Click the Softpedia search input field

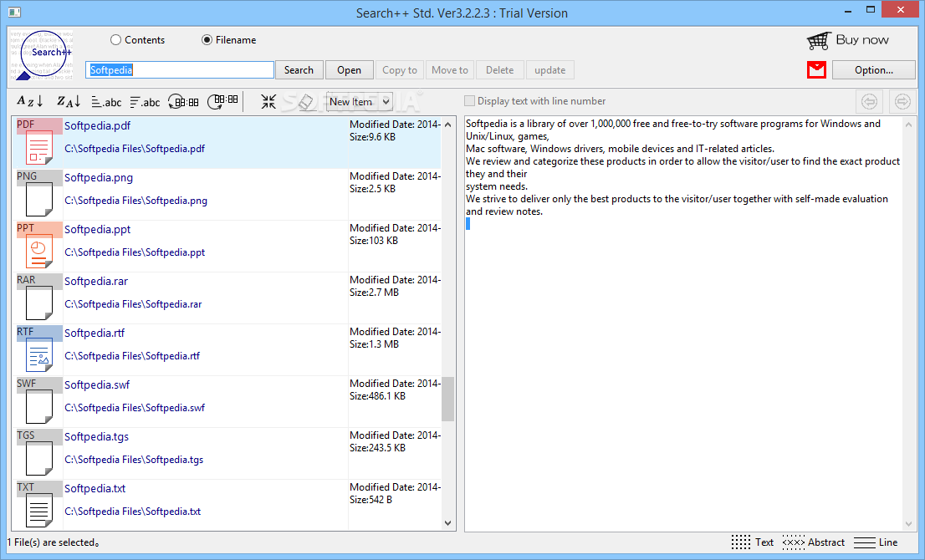pyautogui.click(x=180, y=70)
